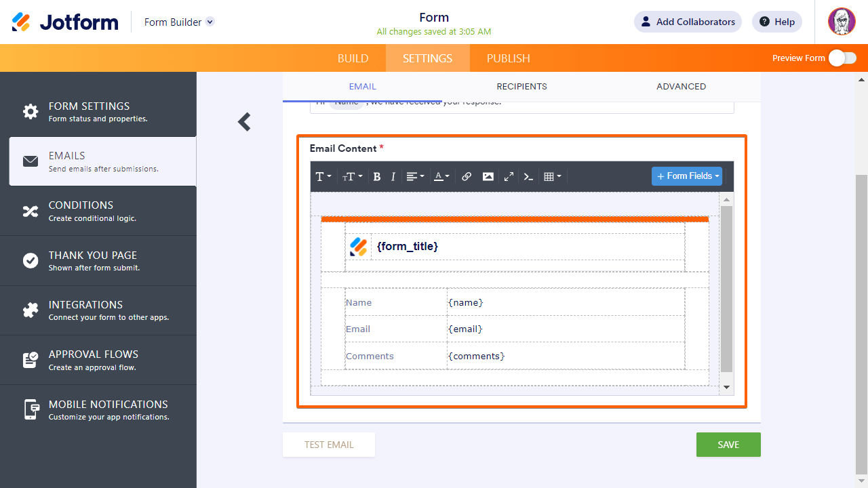Toggle bold formatting
The width and height of the screenshot is (868, 488).
click(377, 176)
